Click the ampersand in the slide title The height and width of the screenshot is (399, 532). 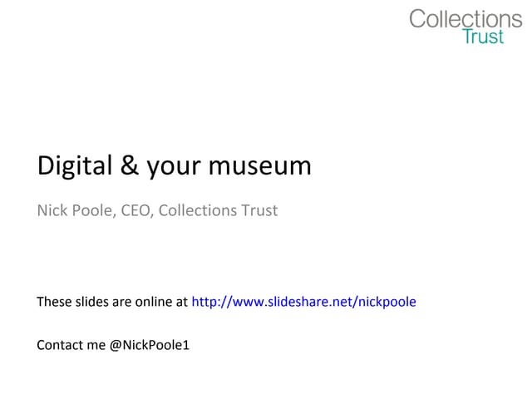[129, 166]
